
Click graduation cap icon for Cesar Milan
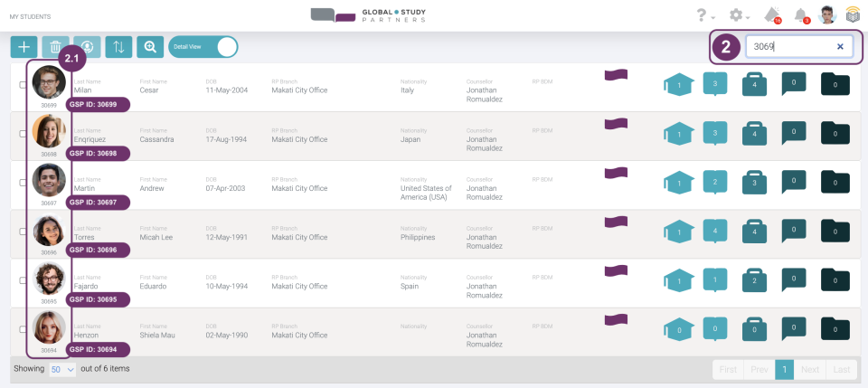click(678, 85)
